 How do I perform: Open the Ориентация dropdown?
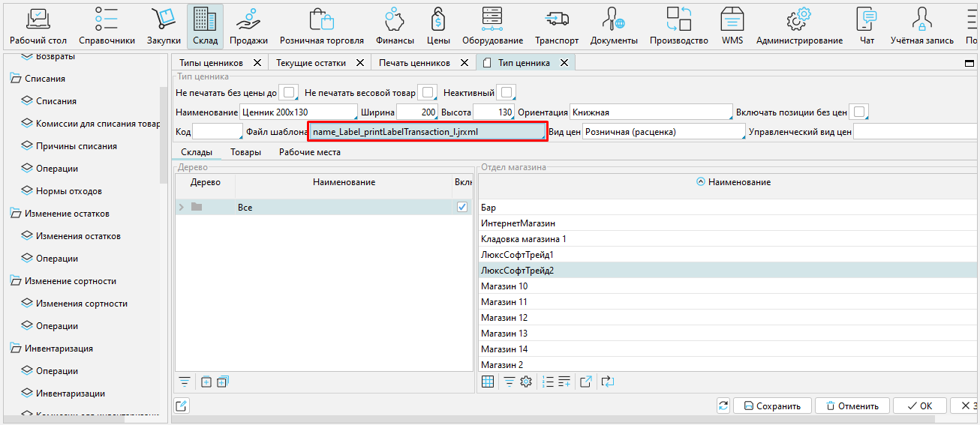[651, 112]
